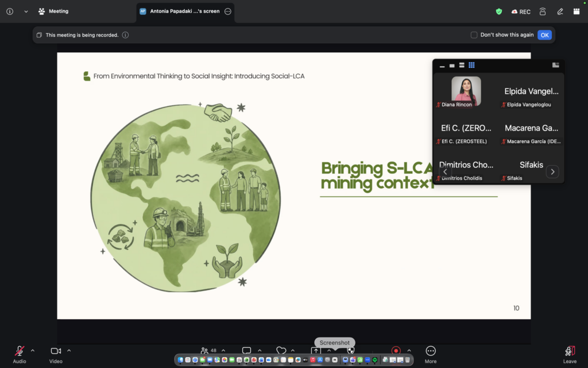Unmute the microphone via Audio
Image resolution: width=588 pixels, height=368 pixels.
click(20, 354)
